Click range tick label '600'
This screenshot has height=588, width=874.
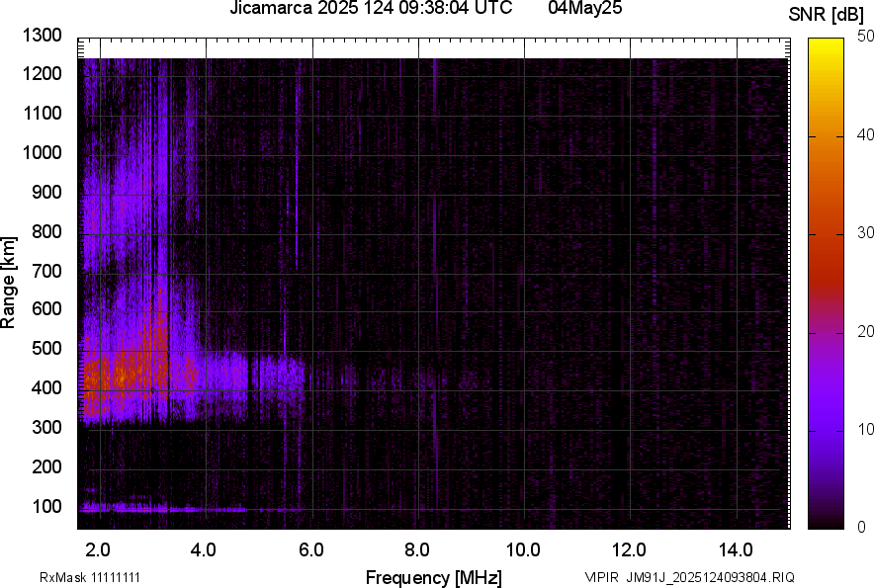click(46, 308)
